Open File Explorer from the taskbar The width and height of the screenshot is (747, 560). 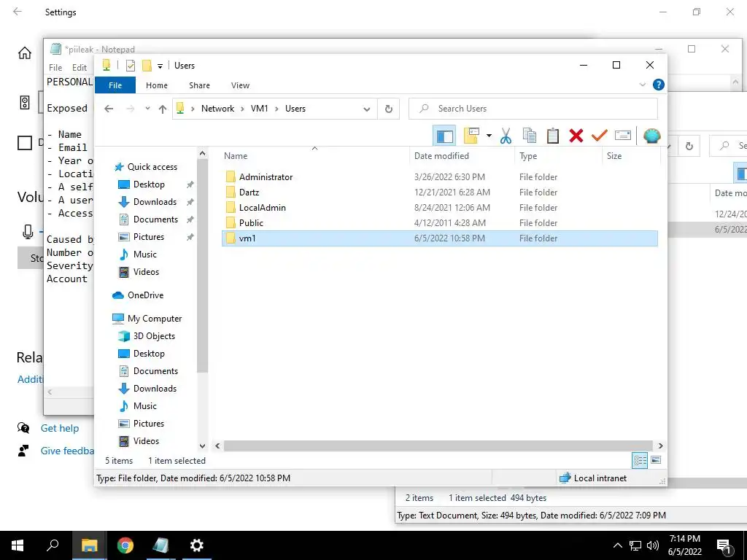[x=89, y=545]
